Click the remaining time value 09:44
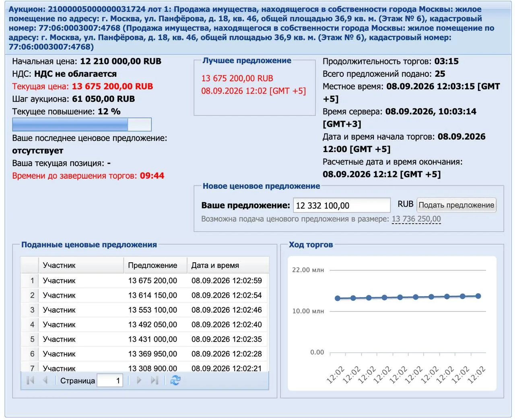Screen dimensions: 515x420 pyautogui.click(x=152, y=175)
